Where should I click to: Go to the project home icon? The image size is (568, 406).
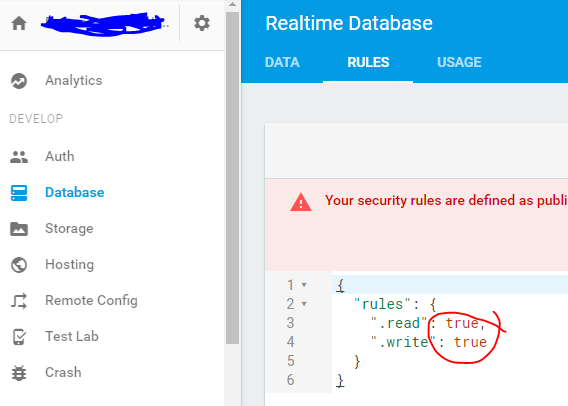tap(19, 24)
